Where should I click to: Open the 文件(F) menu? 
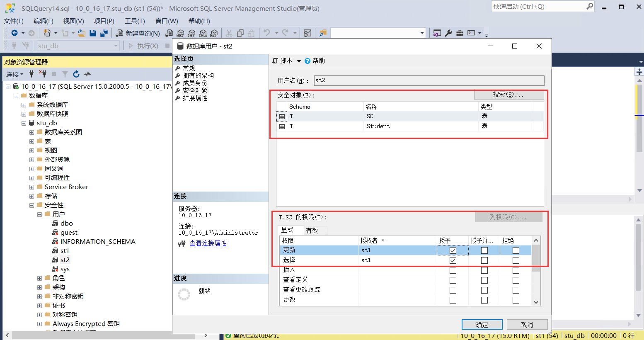pyautogui.click(x=14, y=21)
